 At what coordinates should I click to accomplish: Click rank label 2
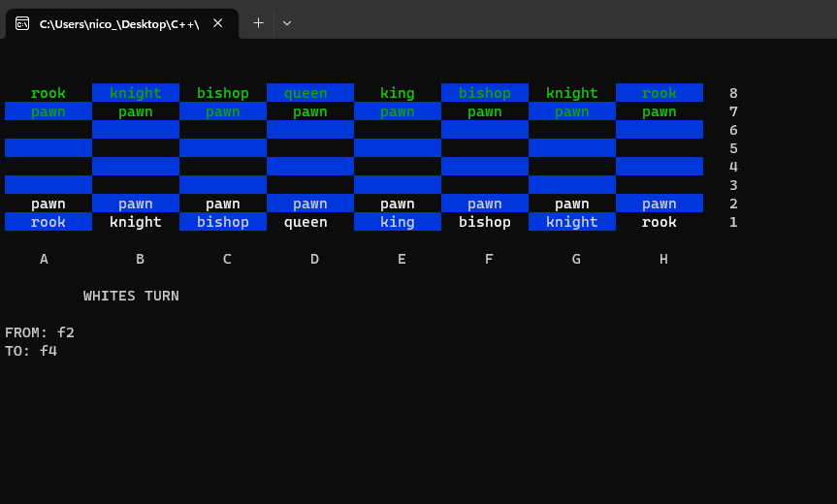733,204
